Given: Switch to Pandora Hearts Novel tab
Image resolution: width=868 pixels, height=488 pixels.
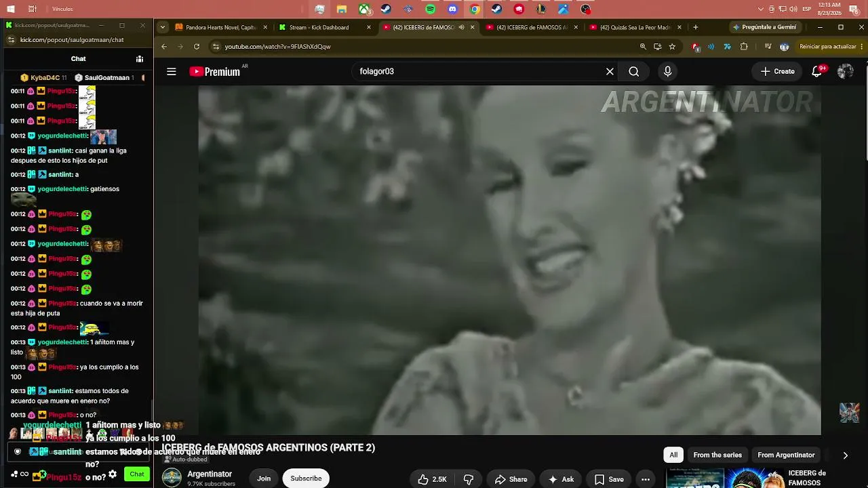Looking at the screenshot, I should point(220,27).
